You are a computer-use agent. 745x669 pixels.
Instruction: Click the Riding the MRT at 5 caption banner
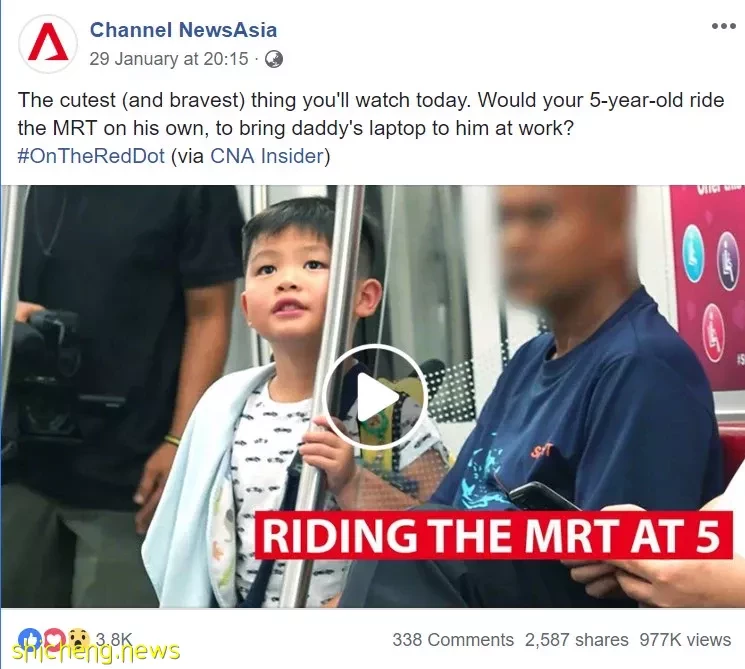[x=493, y=535]
